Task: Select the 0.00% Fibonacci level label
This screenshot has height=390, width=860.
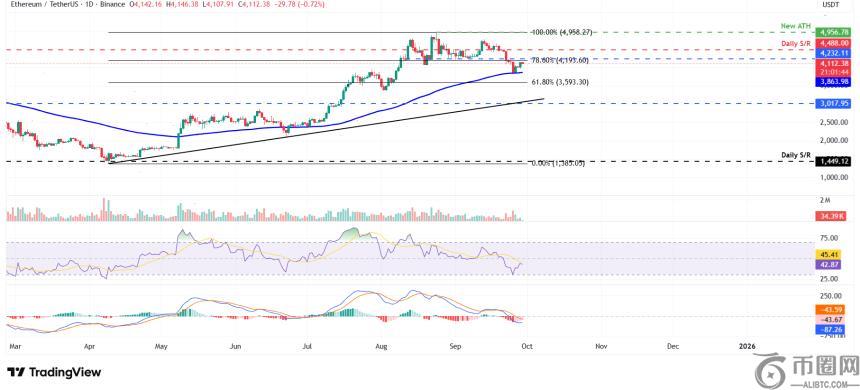Action: pyautogui.click(x=558, y=163)
